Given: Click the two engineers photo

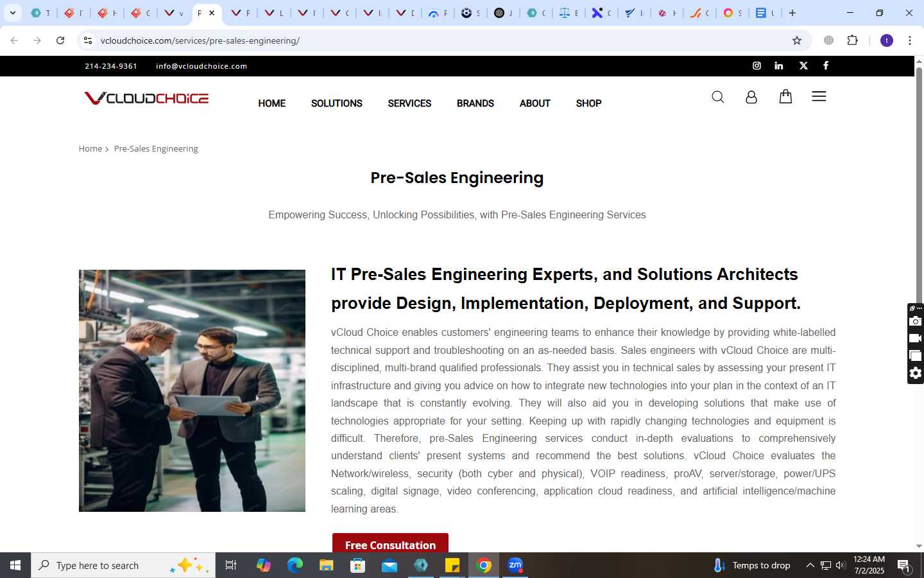Looking at the screenshot, I should pyautogui.click(x=192, y=390).
